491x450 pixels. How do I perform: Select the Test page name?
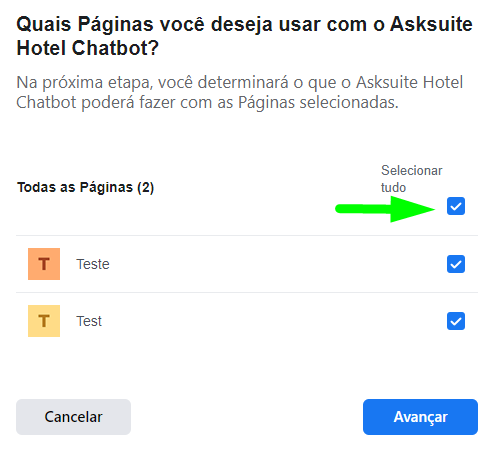[89, 321]
